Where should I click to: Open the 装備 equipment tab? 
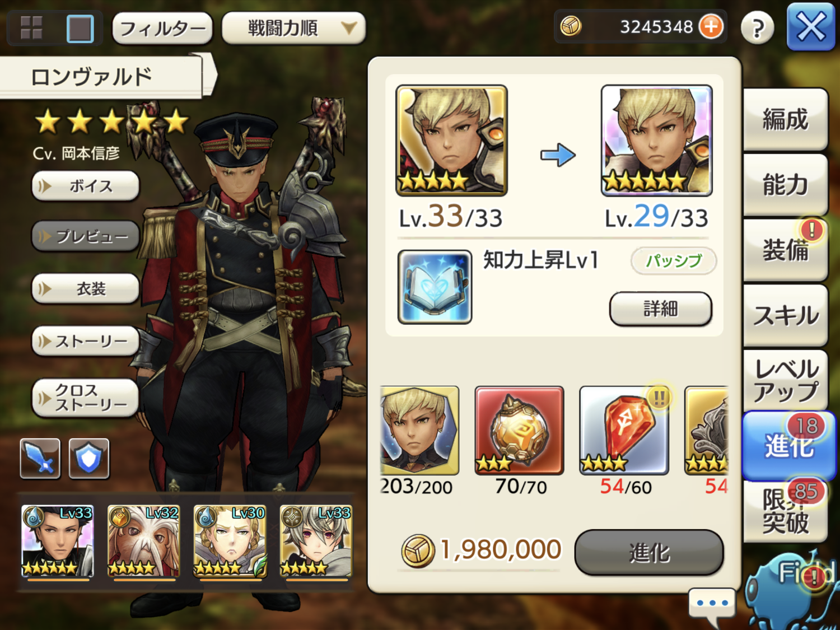coord(785,250)
